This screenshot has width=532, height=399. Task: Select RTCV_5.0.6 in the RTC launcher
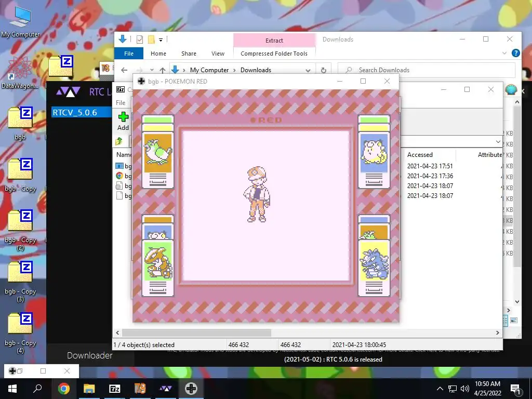(x=82, y=112)
